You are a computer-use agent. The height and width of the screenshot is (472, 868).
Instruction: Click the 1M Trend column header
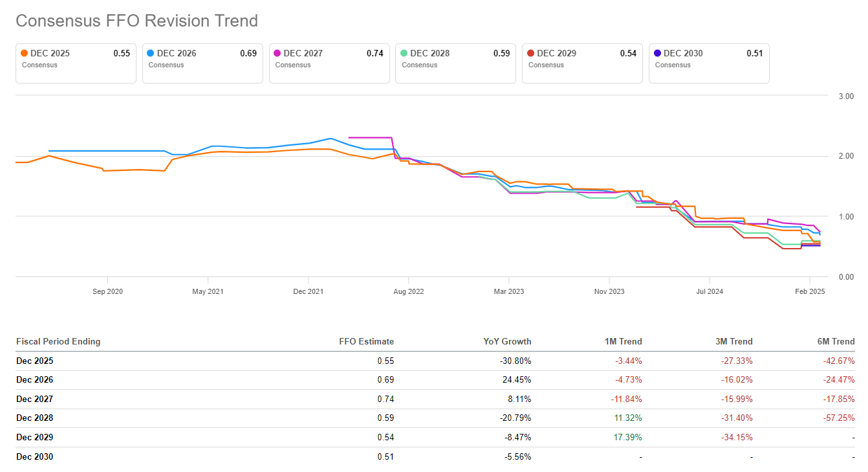[x=624, y=341]
